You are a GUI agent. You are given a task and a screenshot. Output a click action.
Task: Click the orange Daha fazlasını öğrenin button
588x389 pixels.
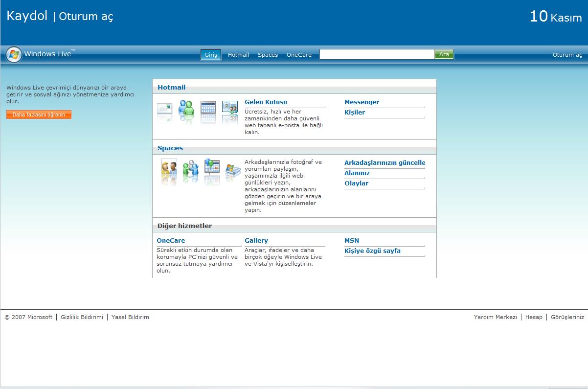[x=39, y=114]
